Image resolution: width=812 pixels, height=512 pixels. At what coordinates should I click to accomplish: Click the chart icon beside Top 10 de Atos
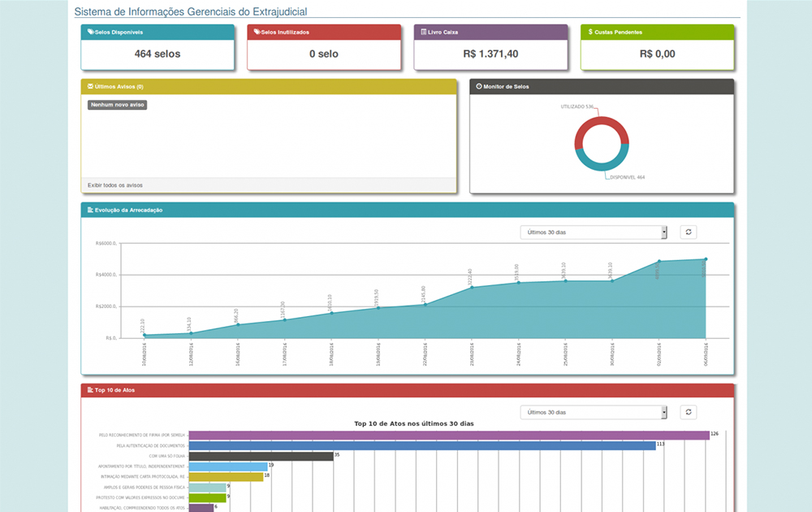click(90, 390)
